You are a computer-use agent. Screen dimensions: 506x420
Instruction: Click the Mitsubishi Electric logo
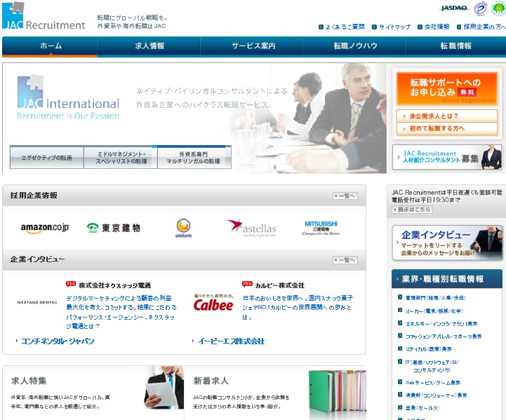320,228
